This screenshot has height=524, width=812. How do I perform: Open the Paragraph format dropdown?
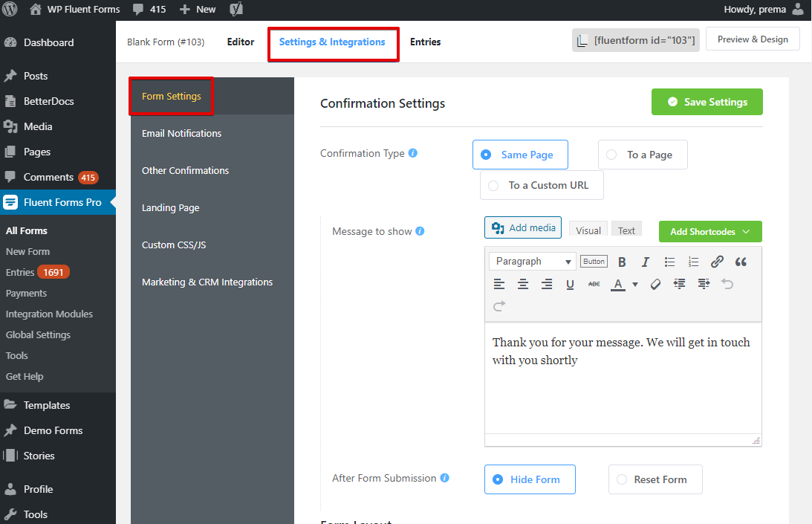click(533, 261)
